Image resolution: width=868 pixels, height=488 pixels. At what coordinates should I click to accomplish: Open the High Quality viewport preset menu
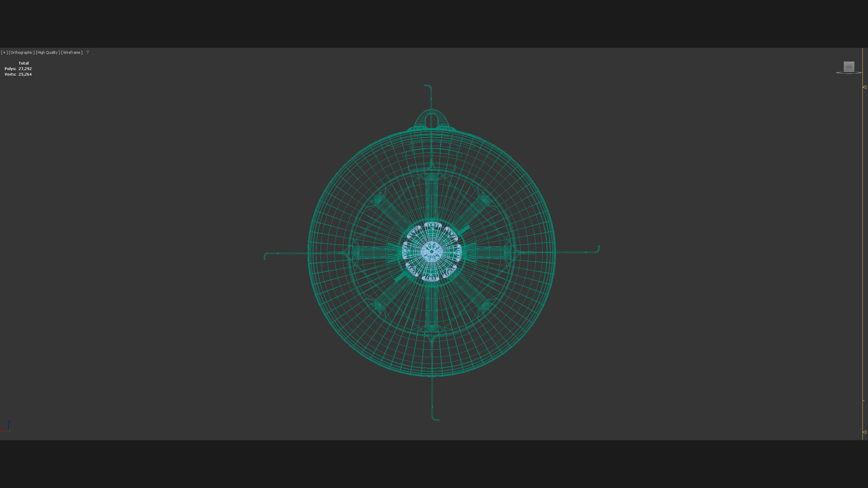[48, 52]
